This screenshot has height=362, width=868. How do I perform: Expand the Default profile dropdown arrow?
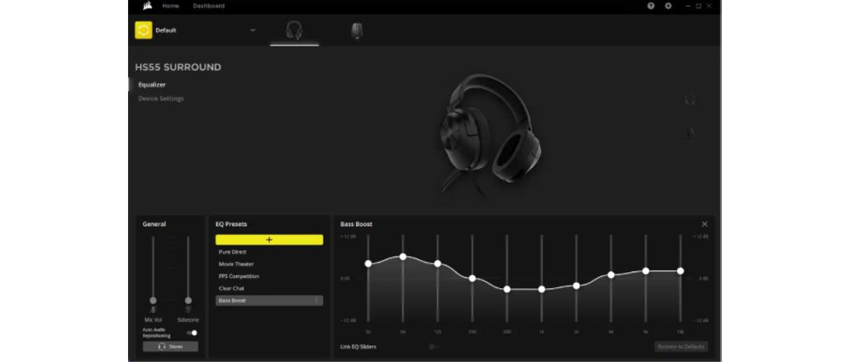[x=252, y=30]
